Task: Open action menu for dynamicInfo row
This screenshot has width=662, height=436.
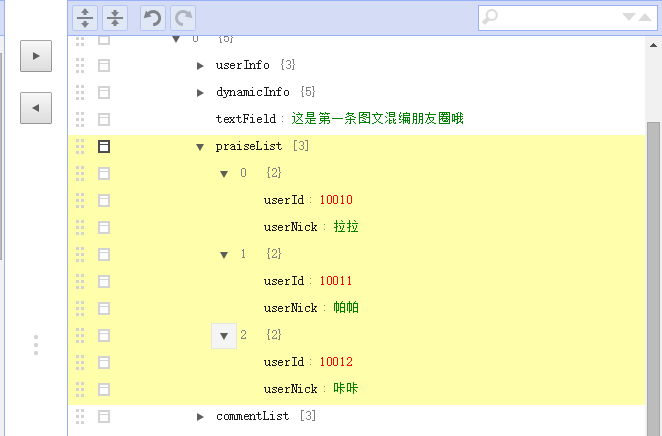Action: pyautogui.click(x=104, y=92)
